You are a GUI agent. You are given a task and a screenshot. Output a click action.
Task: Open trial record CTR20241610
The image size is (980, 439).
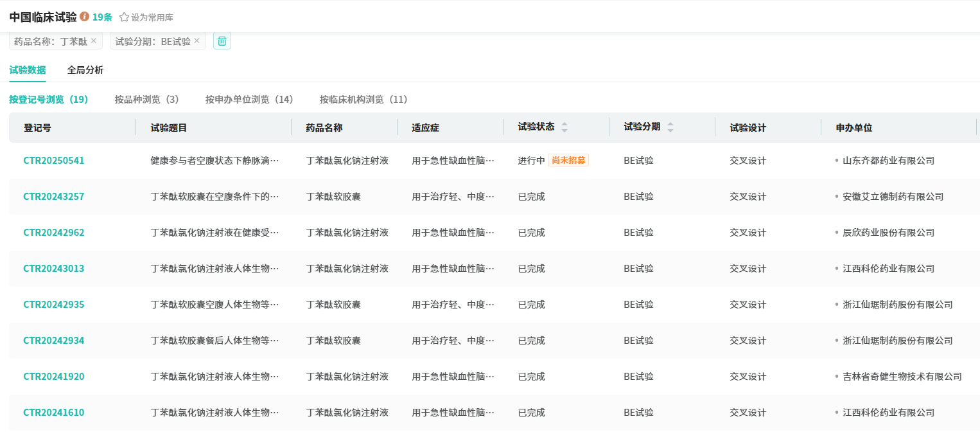coord(54,413)
